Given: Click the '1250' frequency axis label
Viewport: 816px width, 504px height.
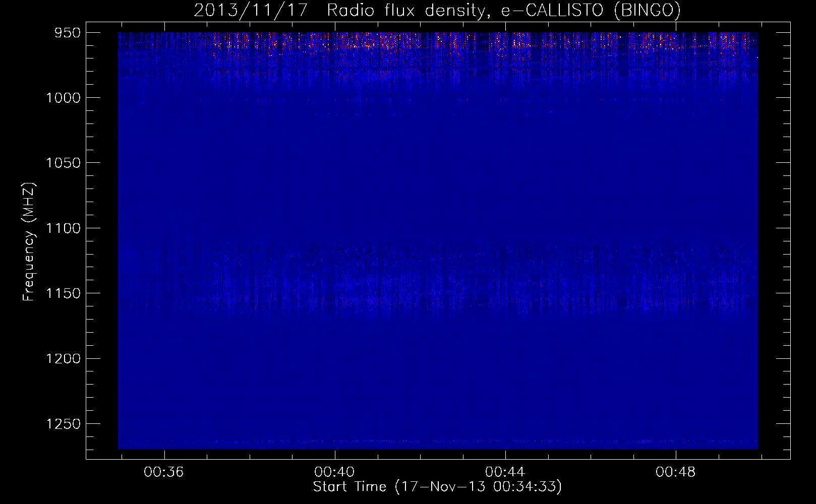Looking at the screenshot, I should tap(64, 424).
